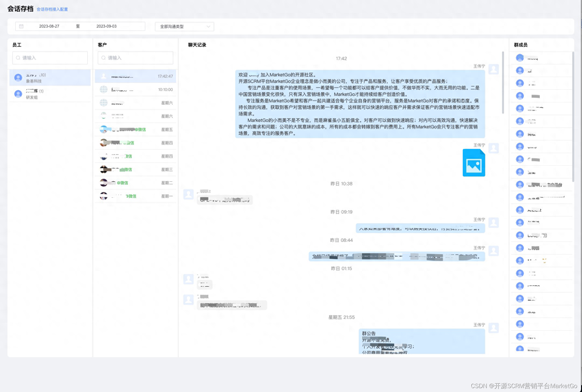This screenshot has width=582, height=392.
Task: Open the @微信 customer conversation from 星期五
Action: (x=136, y=129)
